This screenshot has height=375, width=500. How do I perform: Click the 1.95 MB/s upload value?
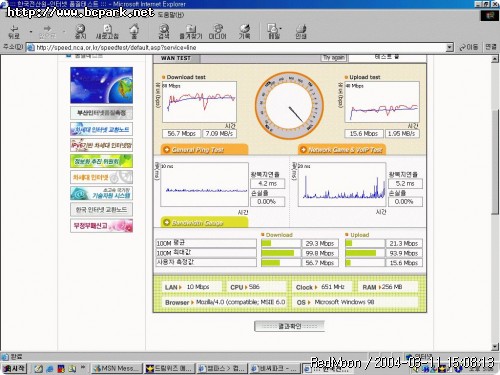click(x=402, y=134)
